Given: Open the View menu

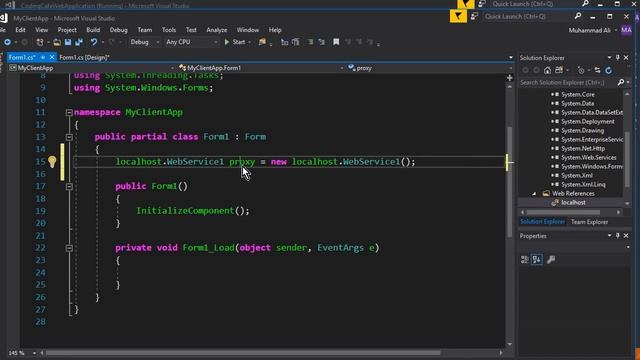Looking at the screenshot, I should point(41,30).
